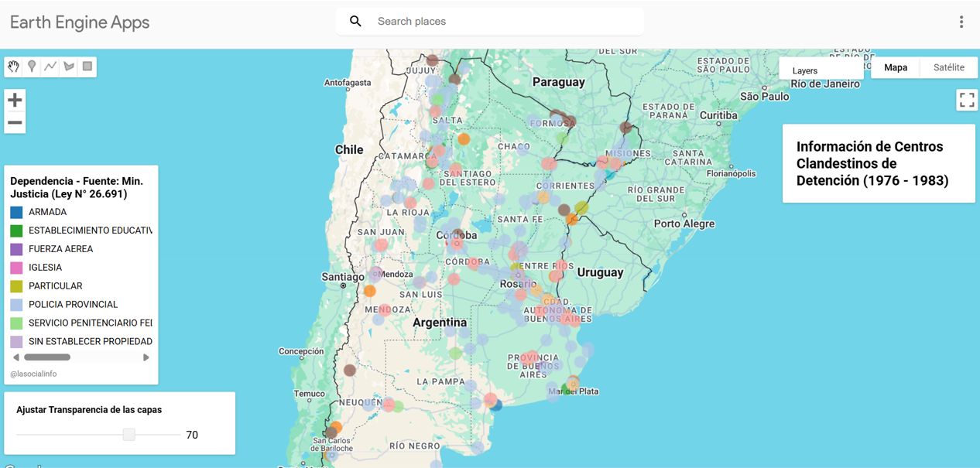
Task: Switch to the Mapa map view
Action: click(x=896, y=67)
